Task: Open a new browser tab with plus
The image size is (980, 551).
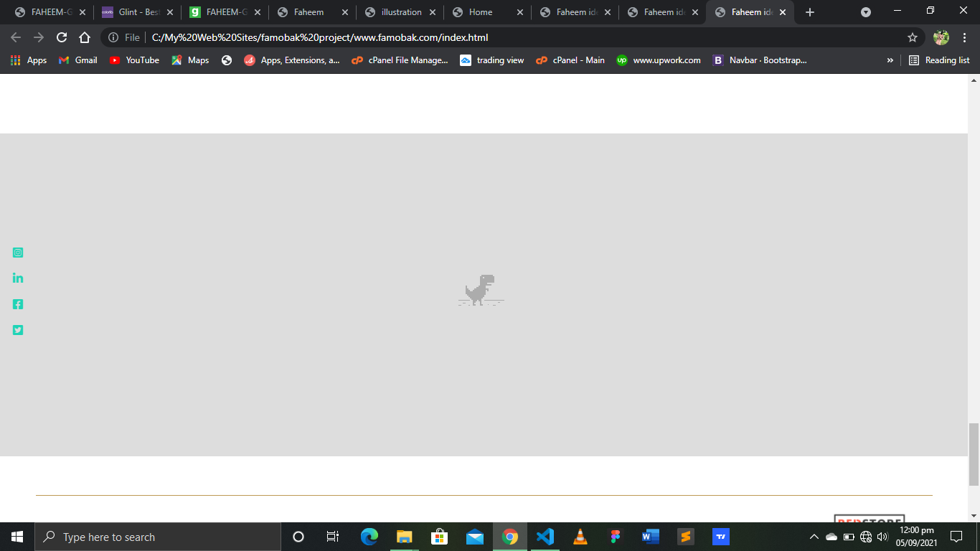Action: [x=810, y=12]
